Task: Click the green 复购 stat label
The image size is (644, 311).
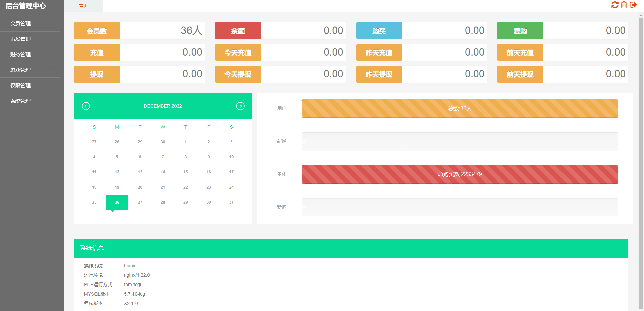Action: point(520,31)
